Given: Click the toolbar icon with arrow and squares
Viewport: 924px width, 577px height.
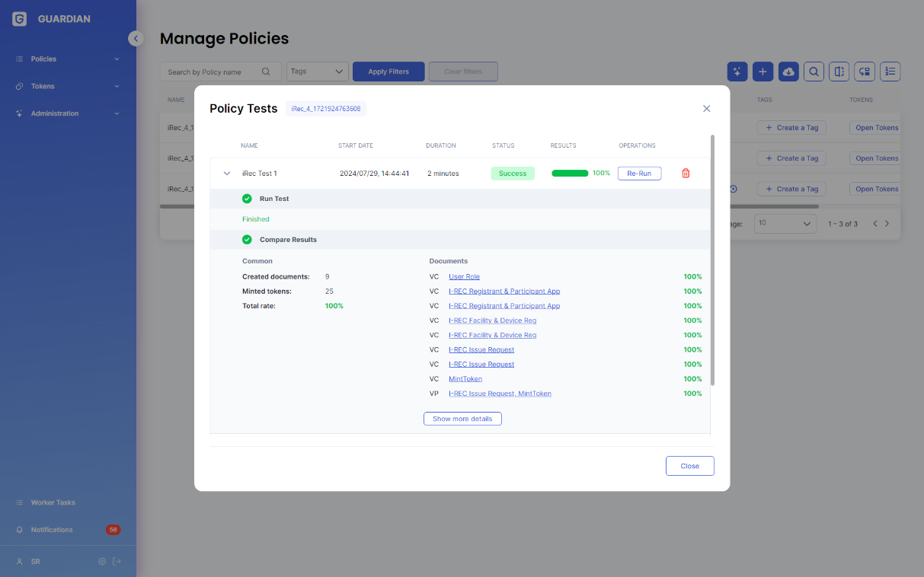Looking at the screenshot, I should (865, 72).
